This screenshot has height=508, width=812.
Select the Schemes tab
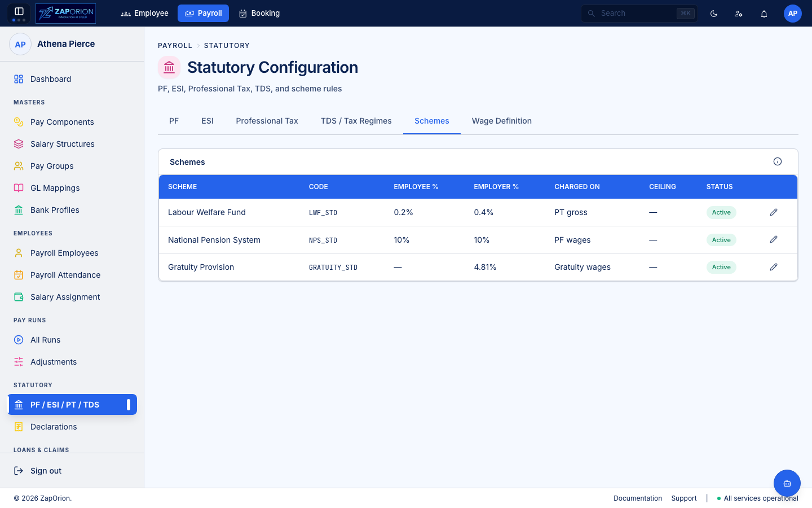tap(432, 121)
